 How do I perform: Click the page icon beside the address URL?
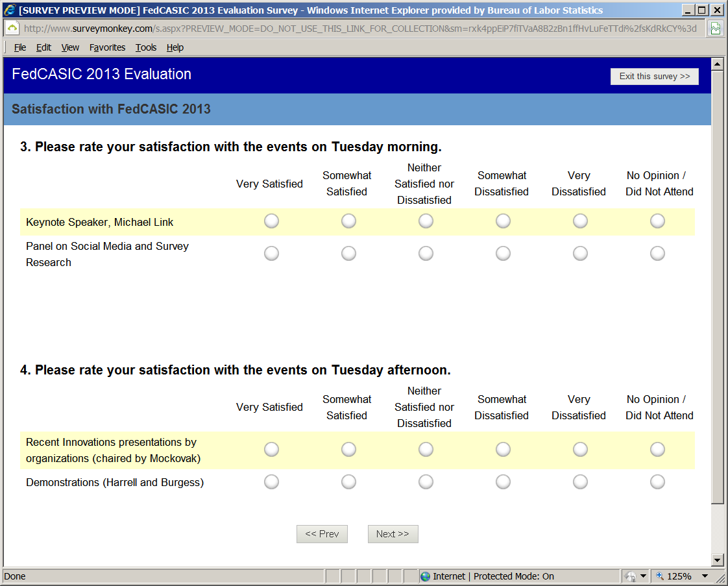tap(12, 29)
